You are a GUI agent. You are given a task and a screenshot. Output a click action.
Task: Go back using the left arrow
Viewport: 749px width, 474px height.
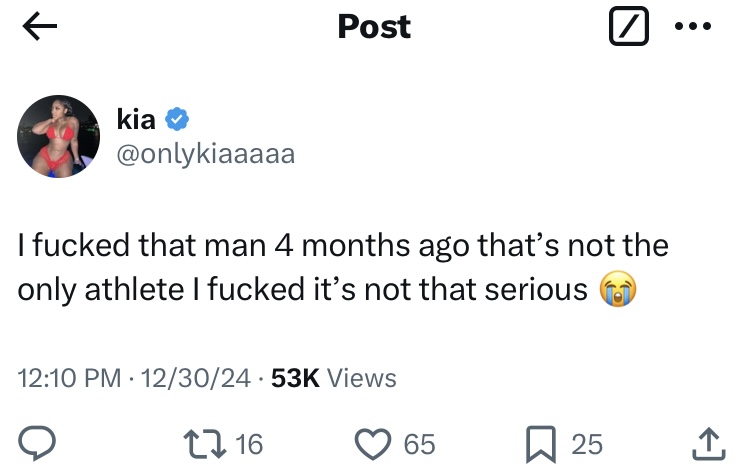coord(40,29)
